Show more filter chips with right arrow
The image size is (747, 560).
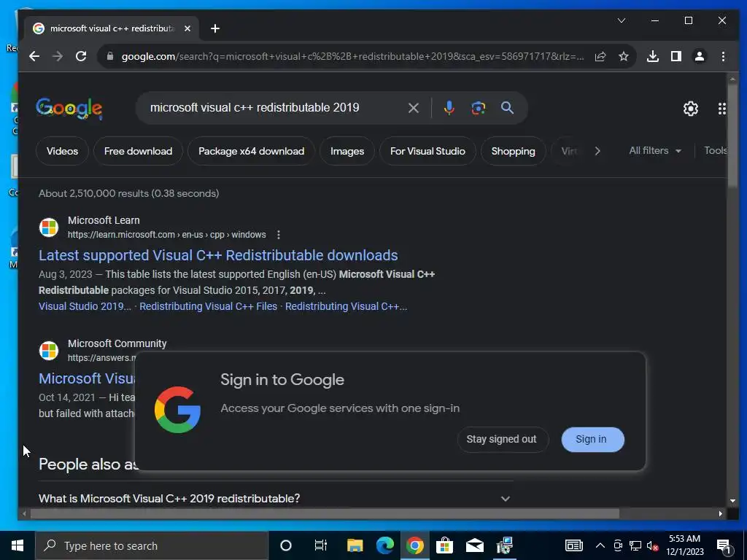[597, 151]
